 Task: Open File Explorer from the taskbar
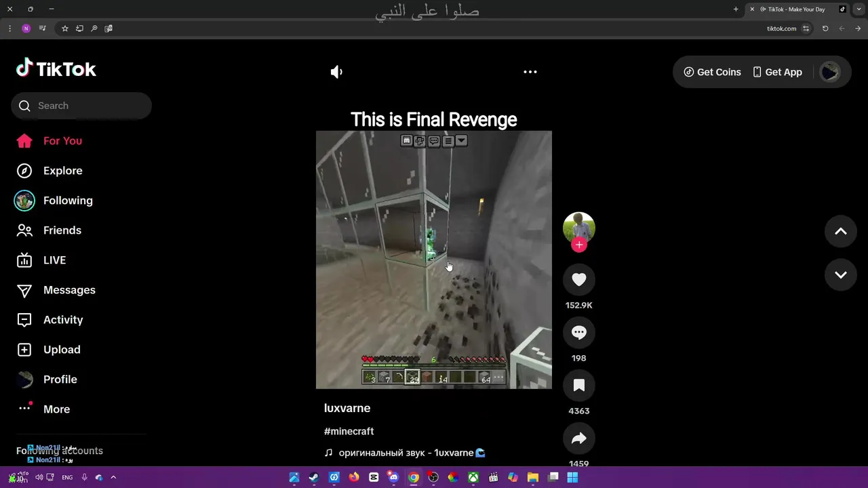click(533, 477)
